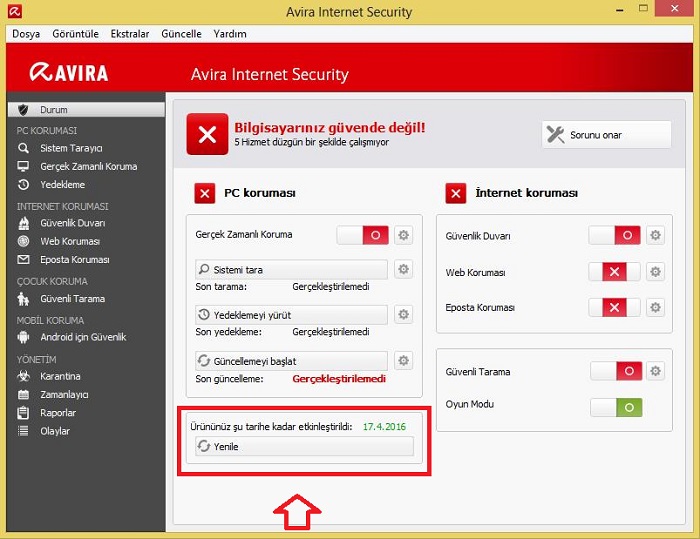This screenshot has width=700, height=539.
Task: Click the Durum shield icon
Action: (23, 109)
